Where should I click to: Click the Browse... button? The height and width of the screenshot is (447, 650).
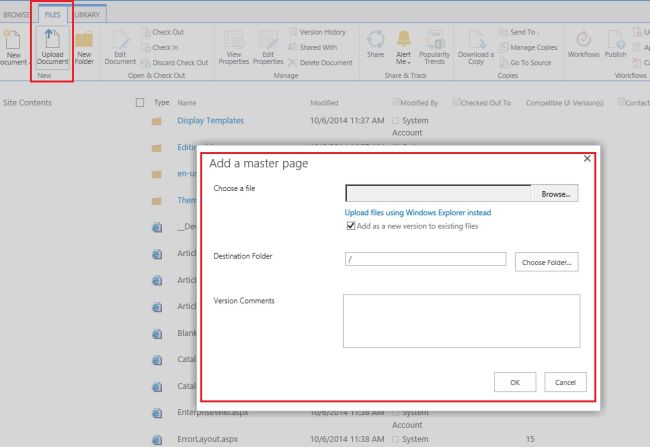[555, 194]
